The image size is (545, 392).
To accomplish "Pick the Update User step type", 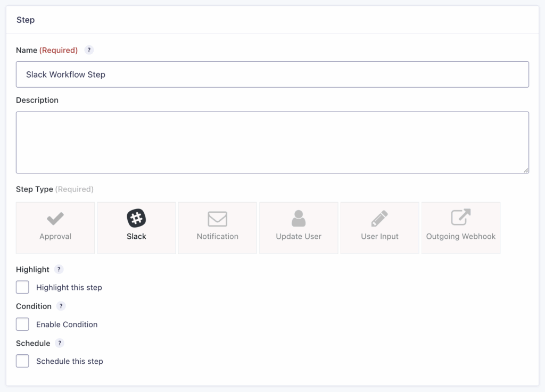I will pos(299,228).
